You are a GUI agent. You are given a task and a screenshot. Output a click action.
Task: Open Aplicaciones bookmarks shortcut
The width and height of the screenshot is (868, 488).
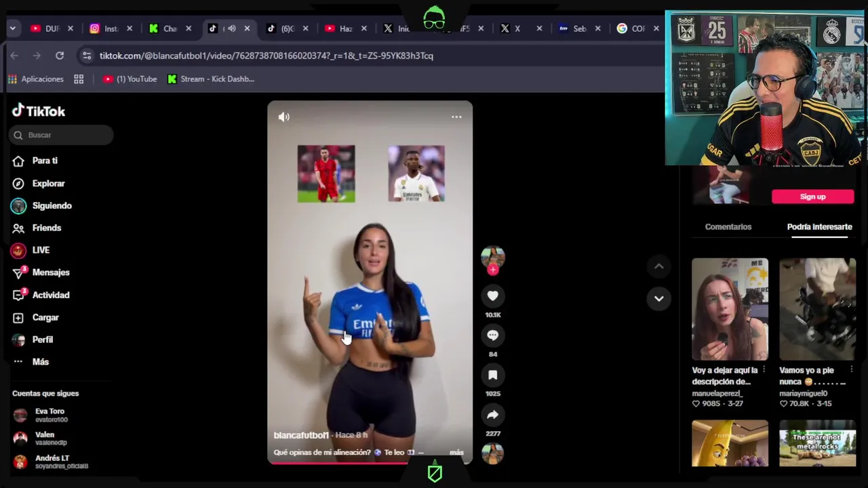coord(35,79)
